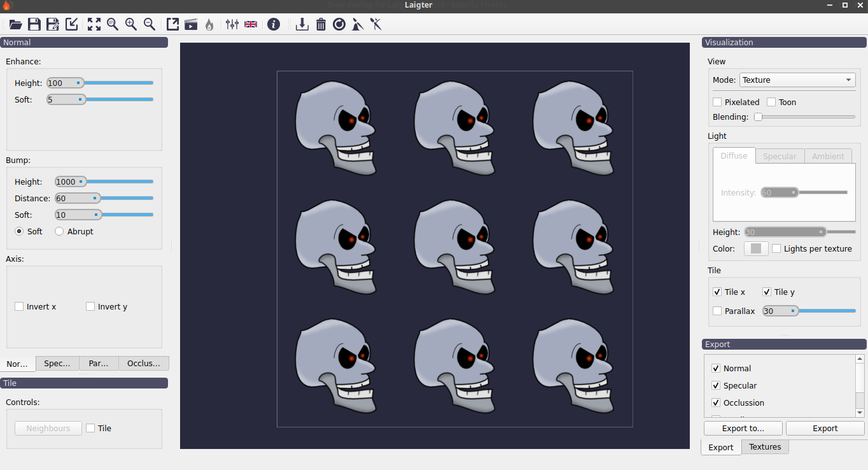This screenshot has height=470, width=868.
Task: Click the Enhance Height slider set to 100
Action: [x=100, y=83]
